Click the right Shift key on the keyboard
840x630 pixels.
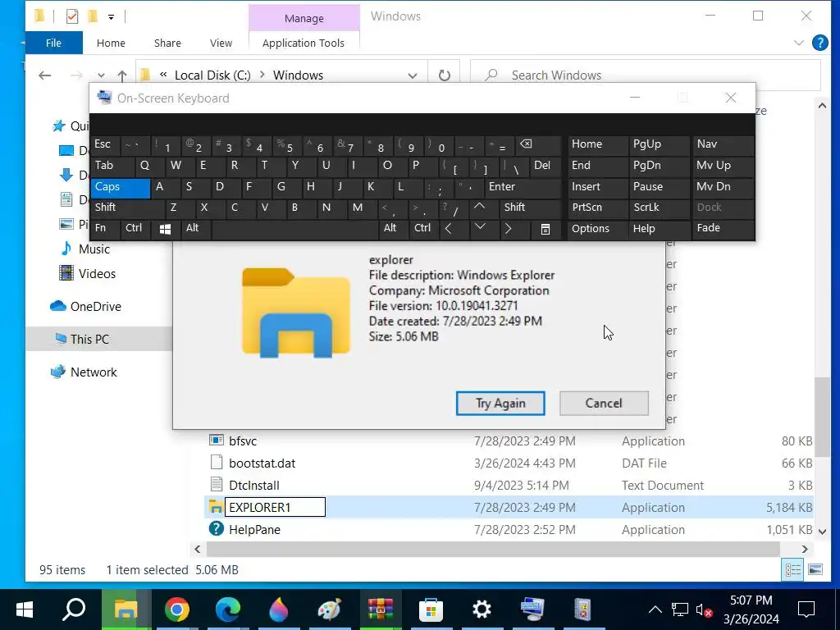(530, 208)
